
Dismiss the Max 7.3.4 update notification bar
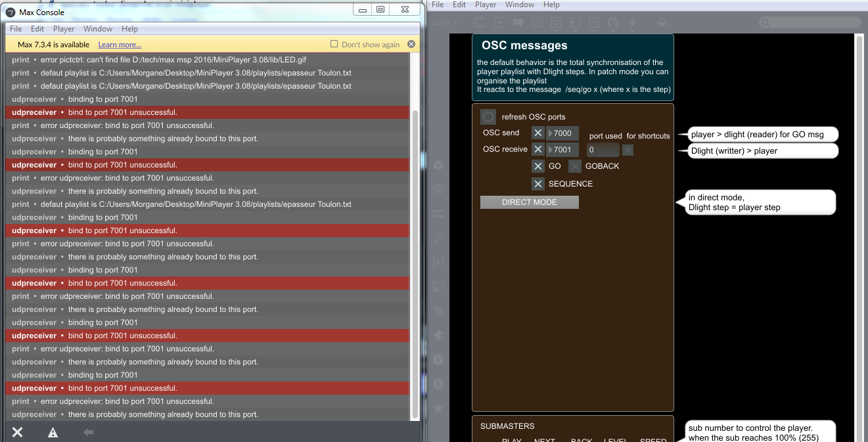(411, 44)
